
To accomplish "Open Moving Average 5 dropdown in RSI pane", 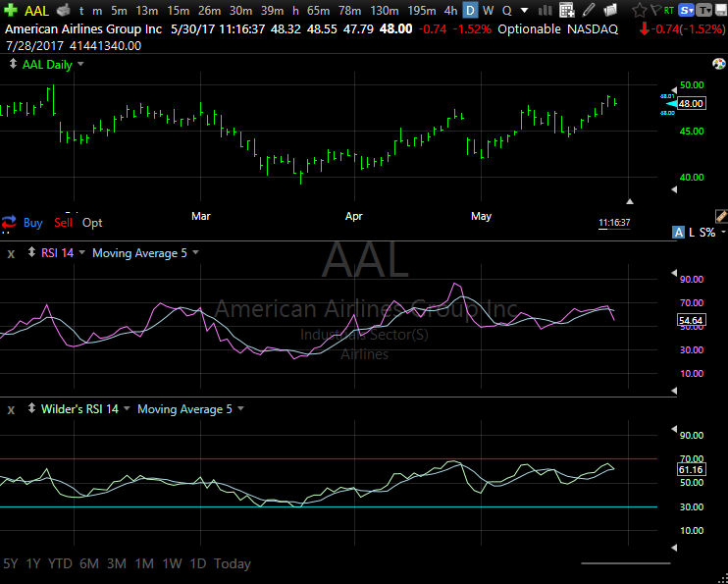I will (195, 252).
